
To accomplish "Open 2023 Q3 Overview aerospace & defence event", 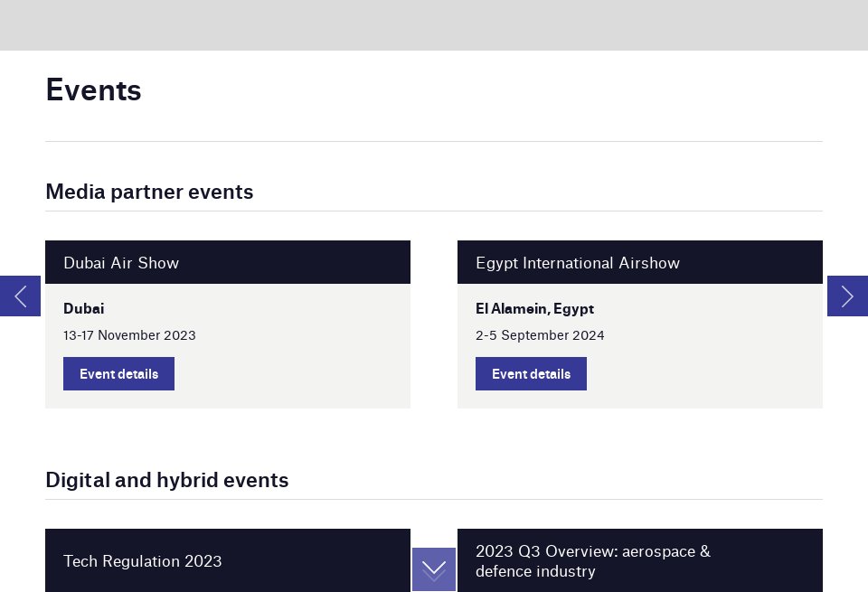I will [x=593, y=560].
